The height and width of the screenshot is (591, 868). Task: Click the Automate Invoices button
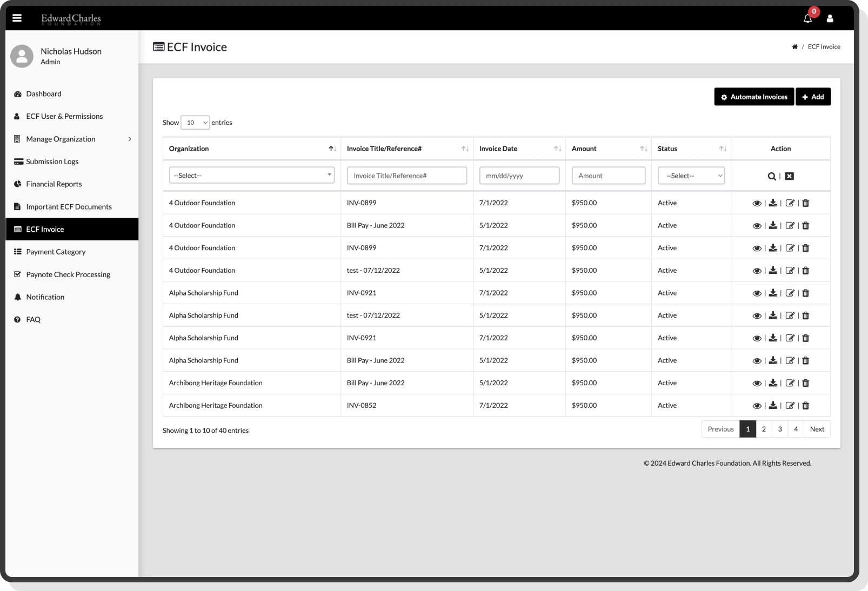(754, 97)
